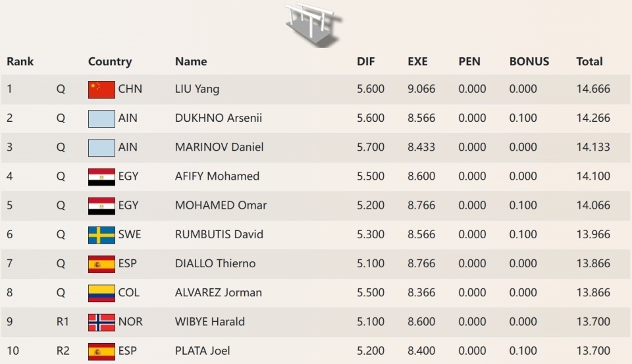This screenshot has height=364, width=632.
Task: Click the Spain flag beside DIALLO Thierno
Action: point(101,264)
